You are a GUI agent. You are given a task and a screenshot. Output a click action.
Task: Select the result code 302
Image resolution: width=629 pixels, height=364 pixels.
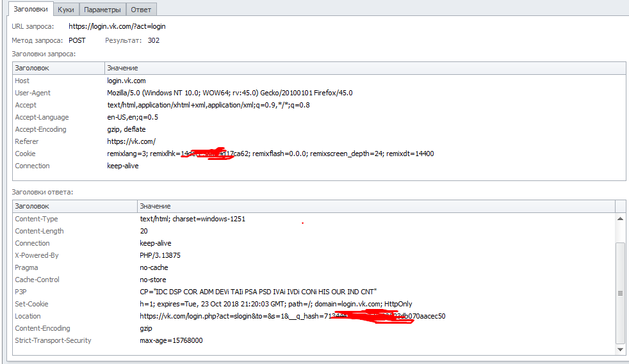[153, 40]
